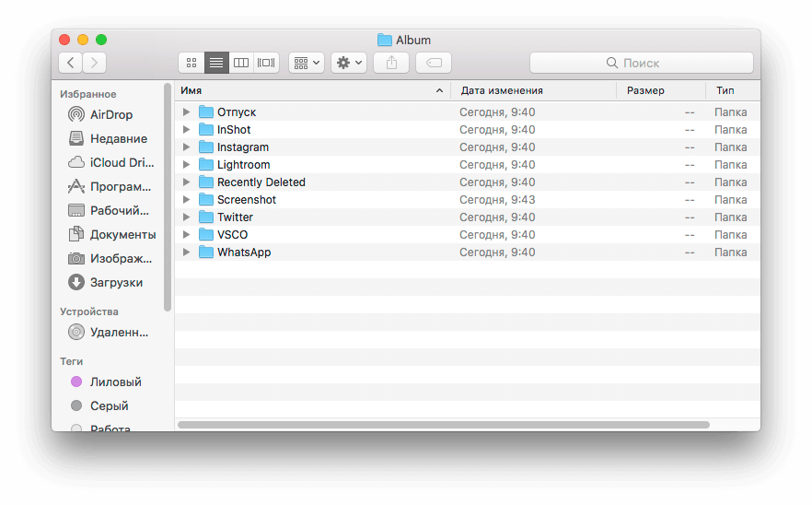The height and width of the screenshot is (505, 812).
Task: Open Изображения in the sidebar
Action: point(122,258)
